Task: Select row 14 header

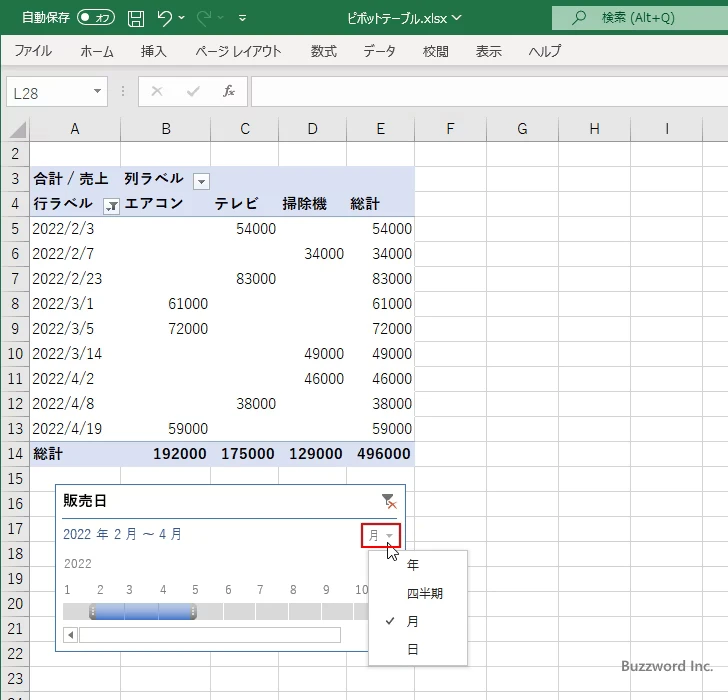Action: coord(15,454)
